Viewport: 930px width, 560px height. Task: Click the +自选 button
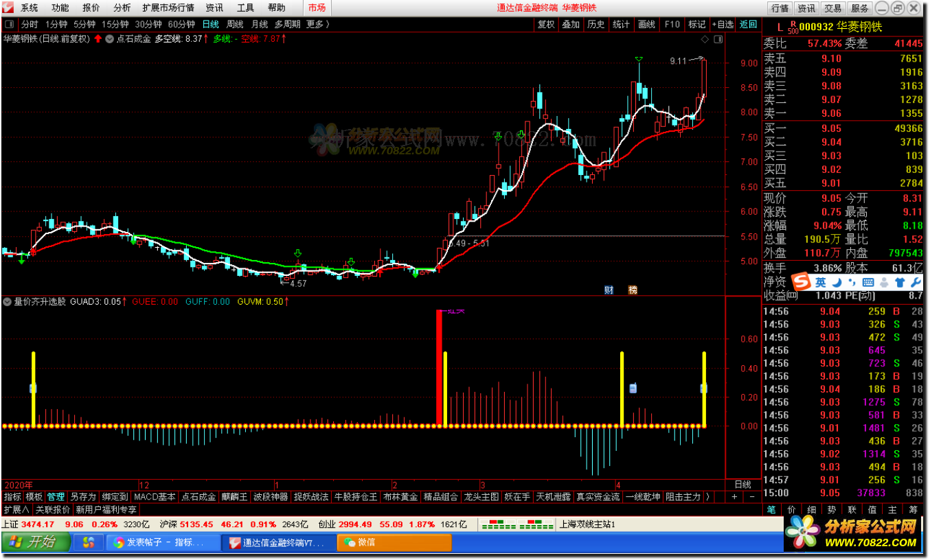(x=722, y=24)
